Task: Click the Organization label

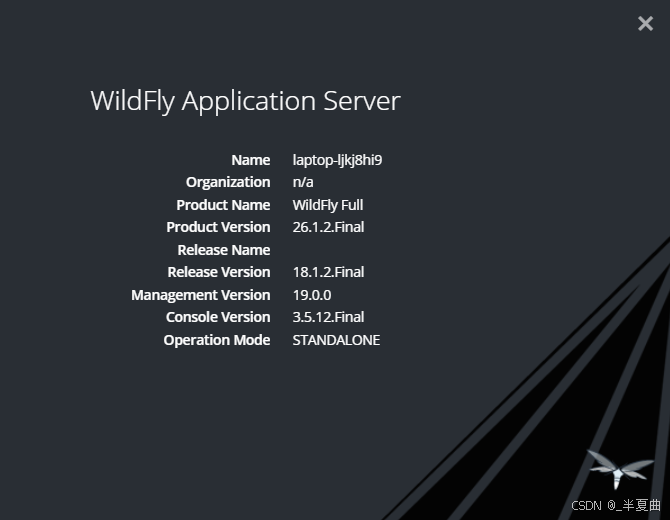Action: tap(228, 182)
